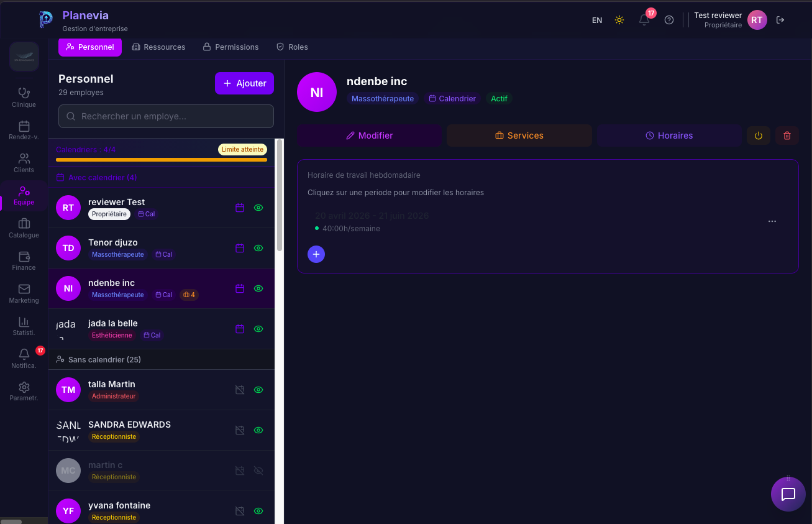Open the schedule period more options menu
The height and width of the screenshot is (524, 812).
[772, 221]
